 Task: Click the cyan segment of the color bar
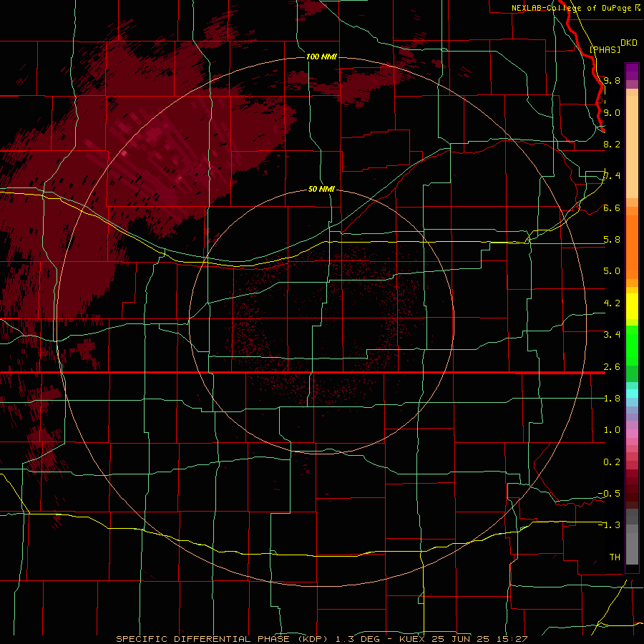coord(632,394)
